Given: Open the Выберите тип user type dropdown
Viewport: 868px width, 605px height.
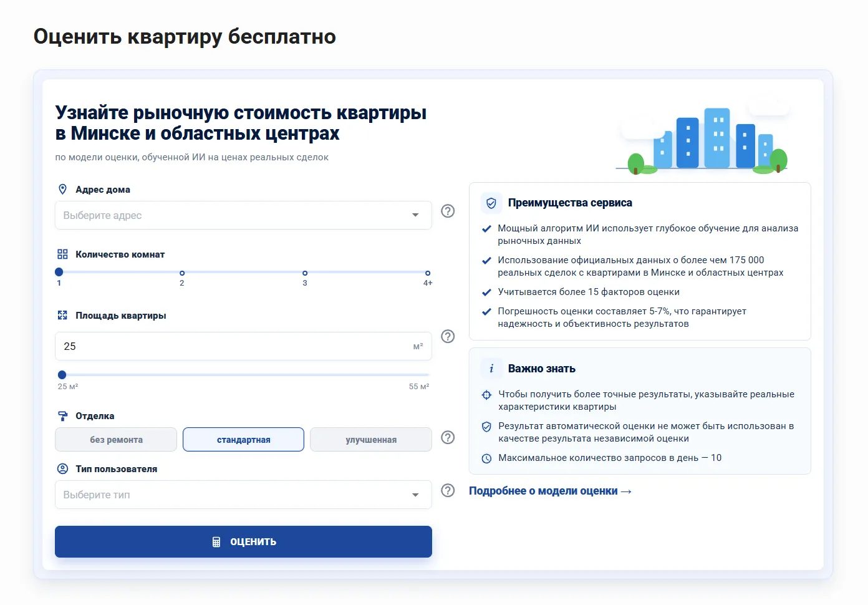Looking at the screenshot, I should click(x=243, y=495).
